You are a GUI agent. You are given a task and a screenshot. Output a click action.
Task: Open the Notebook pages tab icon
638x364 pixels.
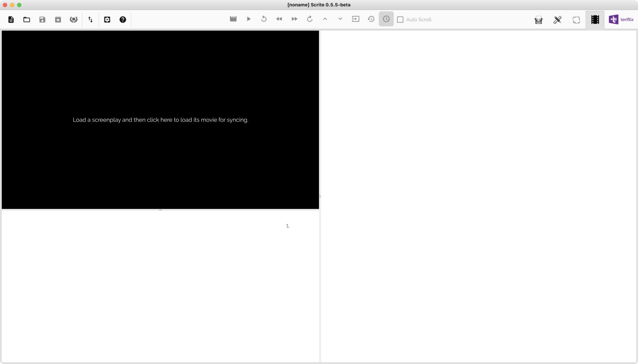(576, 20)
